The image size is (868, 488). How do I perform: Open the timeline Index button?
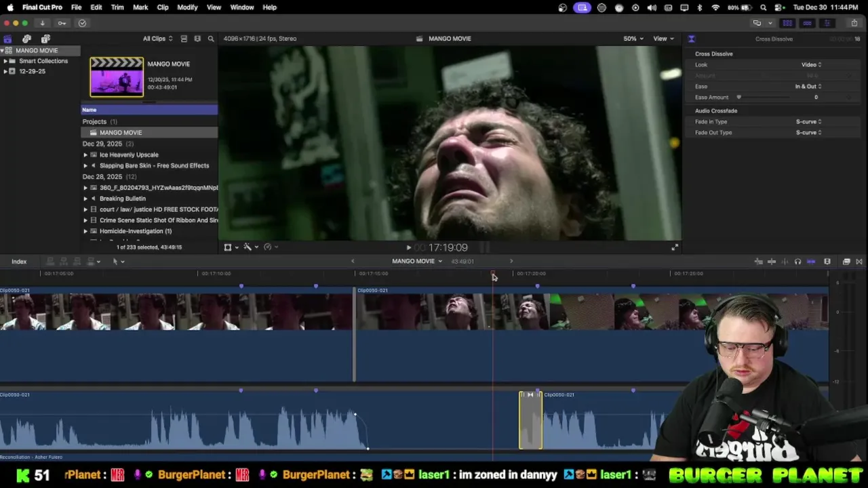pos(19,262)
